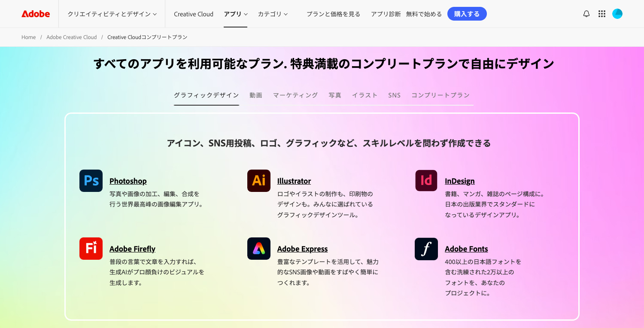This screenshot has width=644, height=328.
Task: Expand the アプリ menu
Action: tap(236, 14)
